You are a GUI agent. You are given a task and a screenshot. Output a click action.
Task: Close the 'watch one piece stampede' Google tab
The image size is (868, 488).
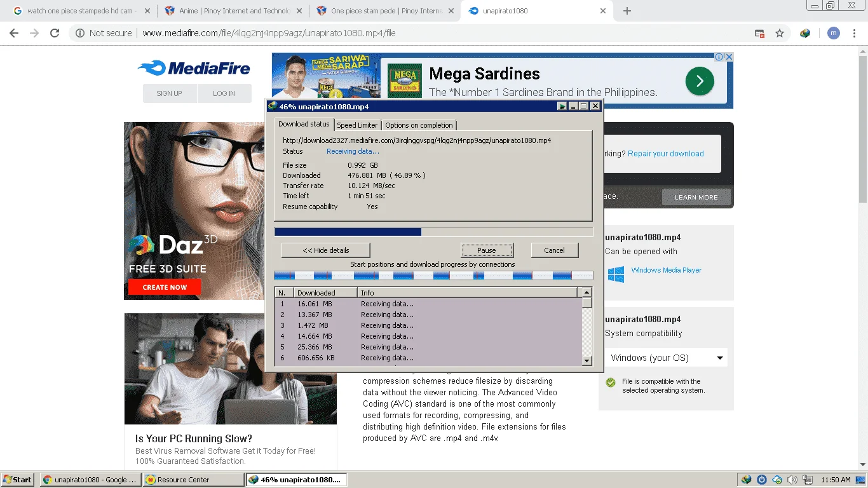coord(147,11)
